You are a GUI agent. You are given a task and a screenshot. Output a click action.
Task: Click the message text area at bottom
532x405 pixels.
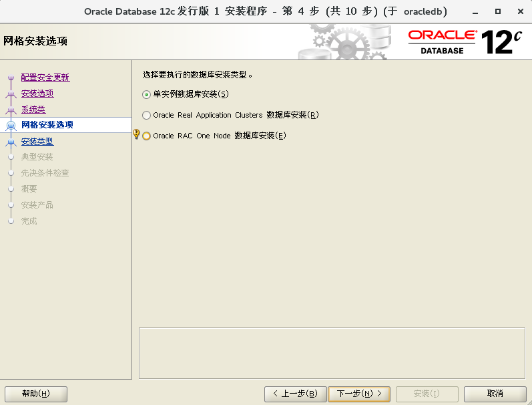coord(332,353)
